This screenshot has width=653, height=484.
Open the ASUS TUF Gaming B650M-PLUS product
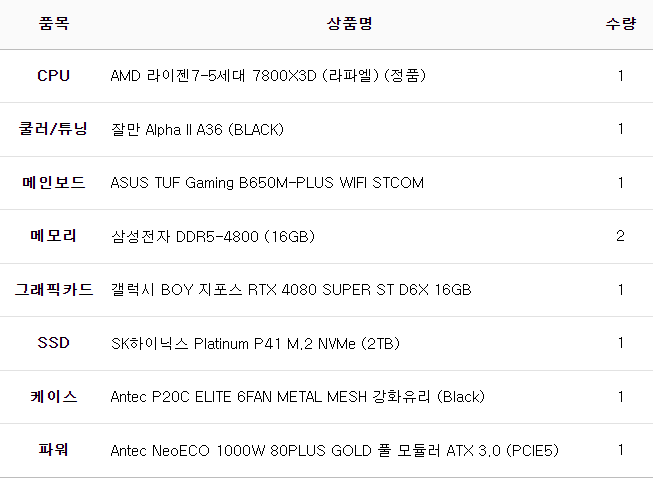(267, 183)
